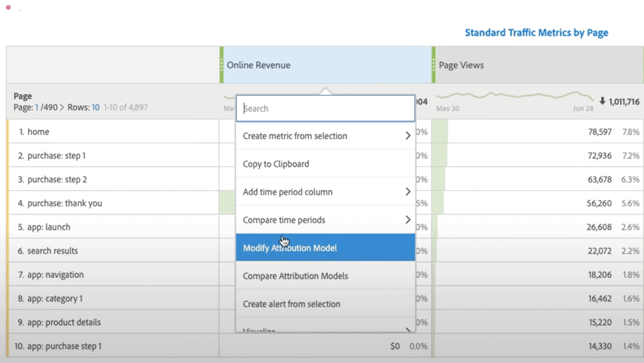Select the Online Revenue column header
644x363 pixels.
point(259,65)
